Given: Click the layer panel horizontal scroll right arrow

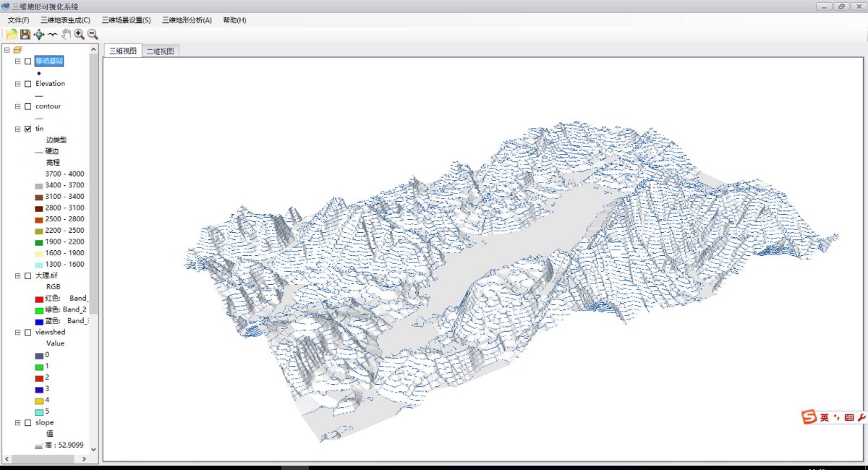Looking at the screenshot, I should coord(84,458).
